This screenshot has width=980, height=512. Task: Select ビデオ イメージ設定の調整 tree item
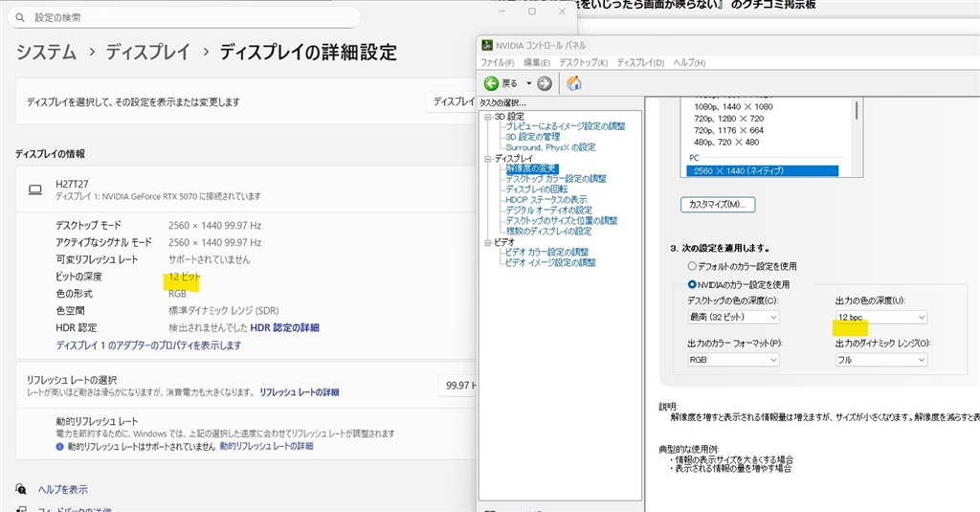click(x=550, y=262)
